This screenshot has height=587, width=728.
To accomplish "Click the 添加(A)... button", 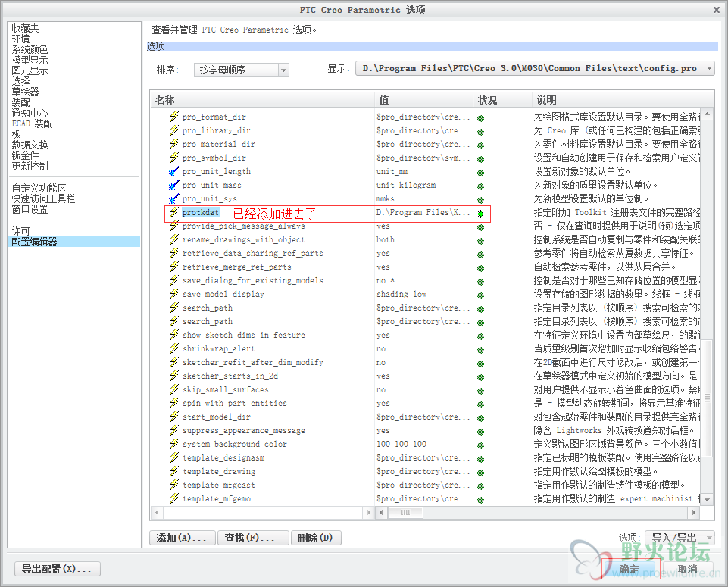I will (x=183, y=538).
